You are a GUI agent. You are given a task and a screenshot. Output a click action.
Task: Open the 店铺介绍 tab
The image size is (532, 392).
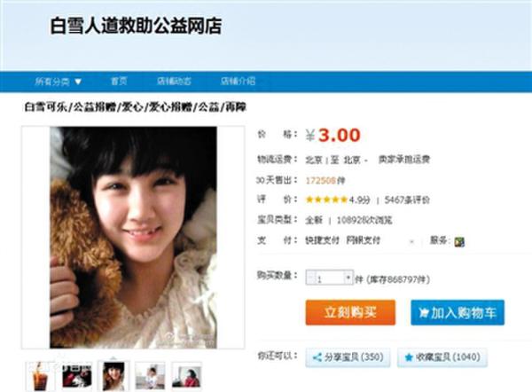click(x=238, y=82)
